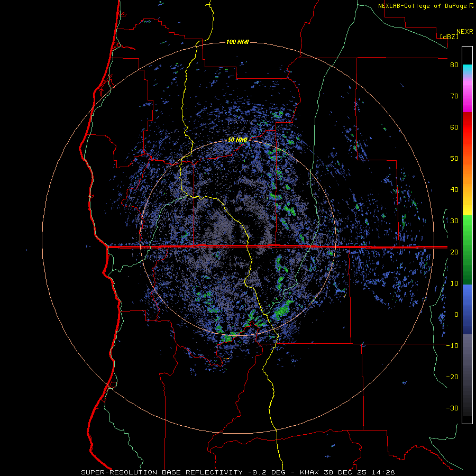Click the "50 NMI" range ring label

click(x=237, y=140)
